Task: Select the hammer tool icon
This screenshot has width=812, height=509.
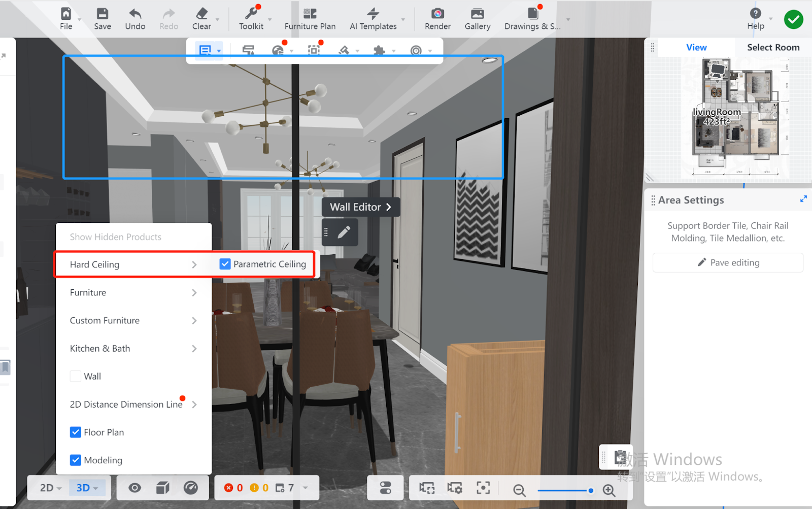Action: click(x=344, y=50)
